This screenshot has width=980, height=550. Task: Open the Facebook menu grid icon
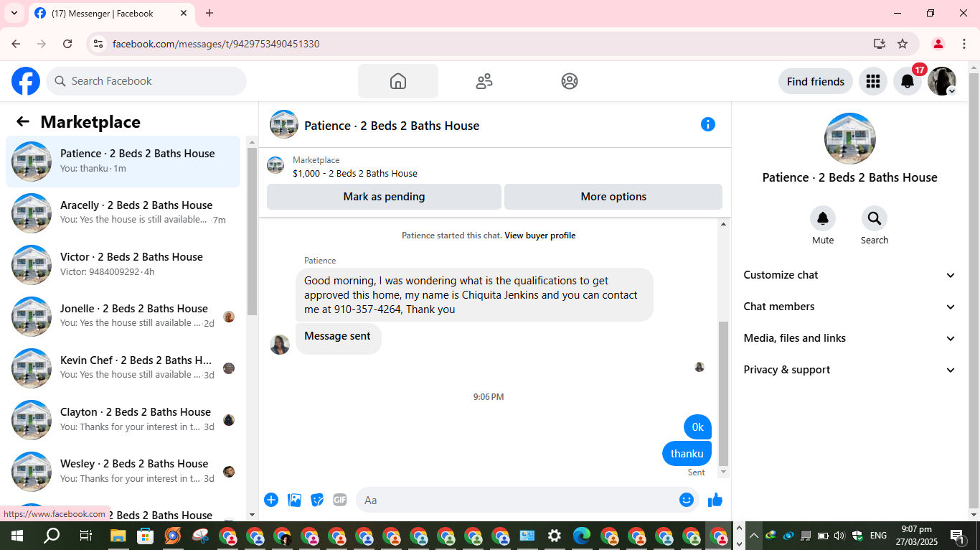click(873, 81)
